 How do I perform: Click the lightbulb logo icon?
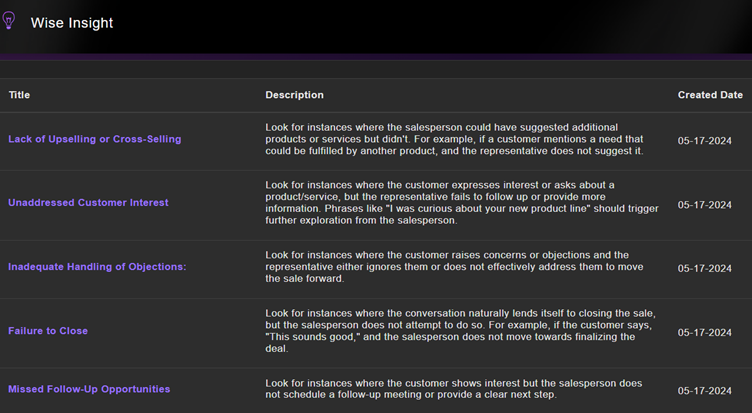click(x=10, y=21)
